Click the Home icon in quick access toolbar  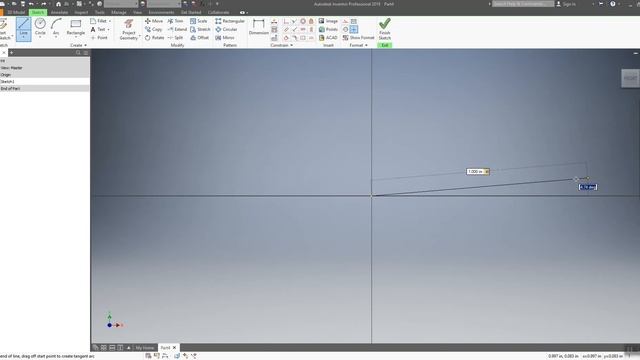click(58, 4)
